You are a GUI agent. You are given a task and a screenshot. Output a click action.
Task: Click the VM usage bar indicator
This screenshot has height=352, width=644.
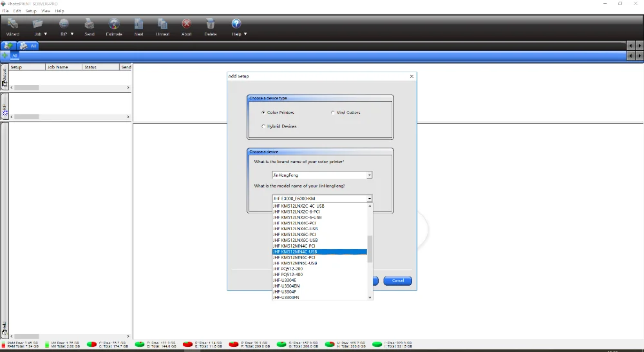[47, 344]
